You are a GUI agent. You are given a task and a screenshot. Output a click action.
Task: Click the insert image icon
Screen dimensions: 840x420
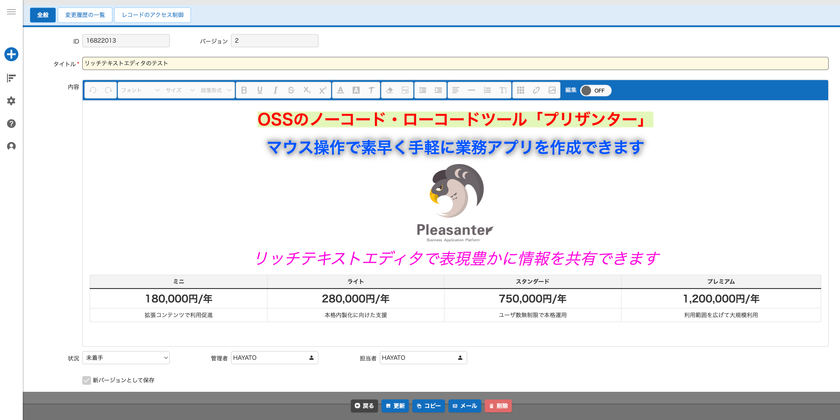point(552,91)
